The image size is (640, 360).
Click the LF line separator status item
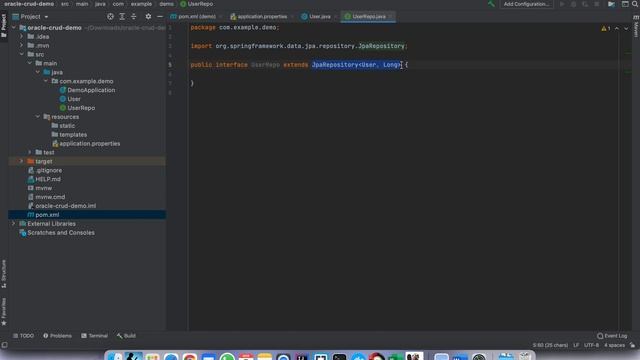click(x=576, y=345)
